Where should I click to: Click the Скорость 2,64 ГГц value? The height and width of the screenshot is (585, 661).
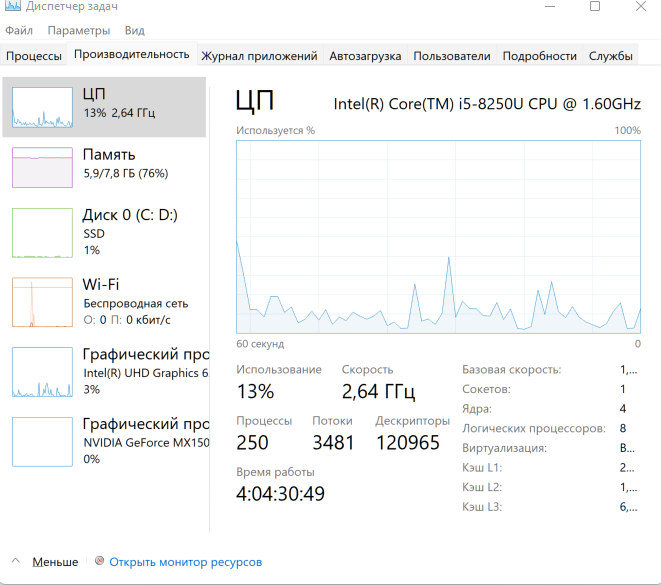(378, 391)
